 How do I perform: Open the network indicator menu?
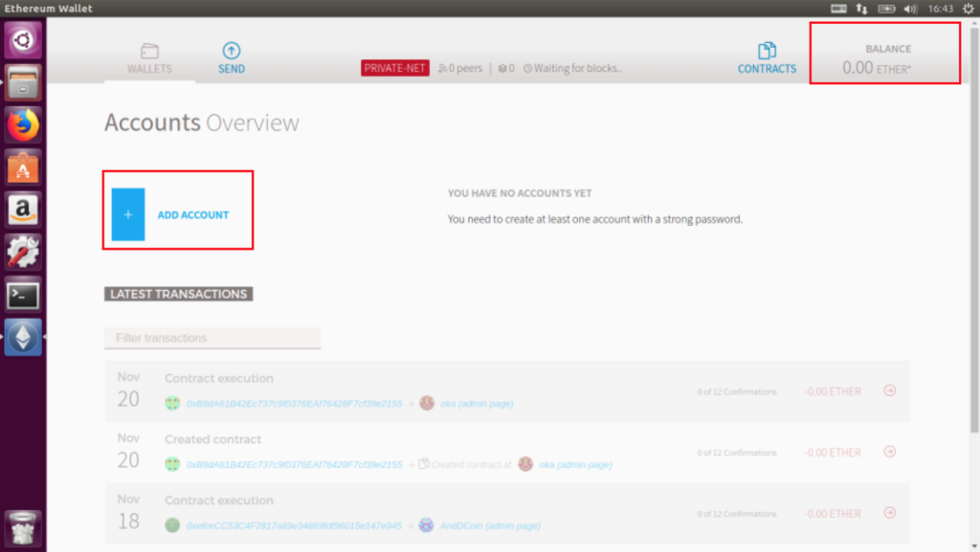(862, 8)
